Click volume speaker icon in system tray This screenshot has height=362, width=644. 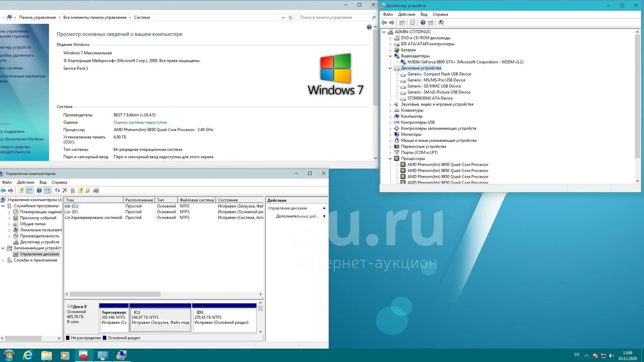click(611, 355)
